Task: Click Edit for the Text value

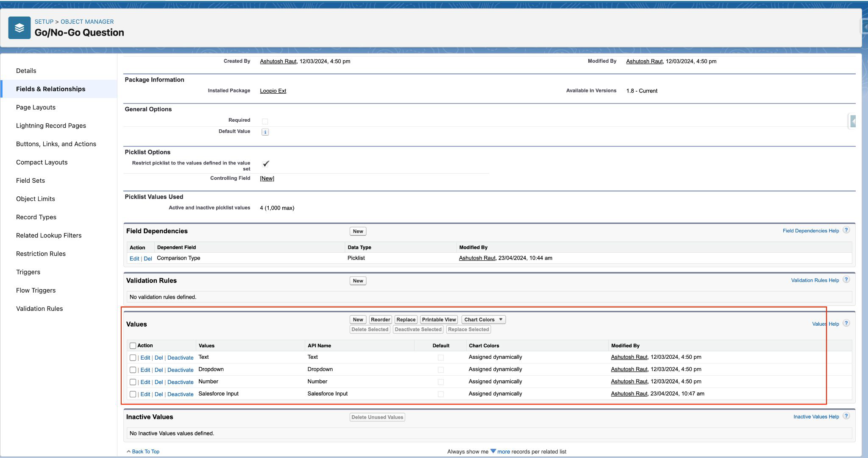Action: click(145, 358)
